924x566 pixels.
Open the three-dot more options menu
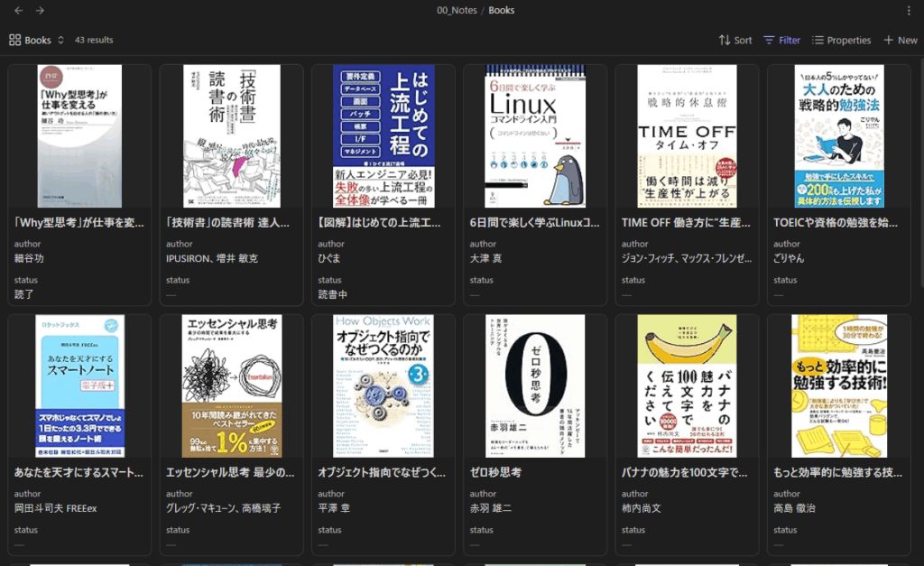[909, 11]
